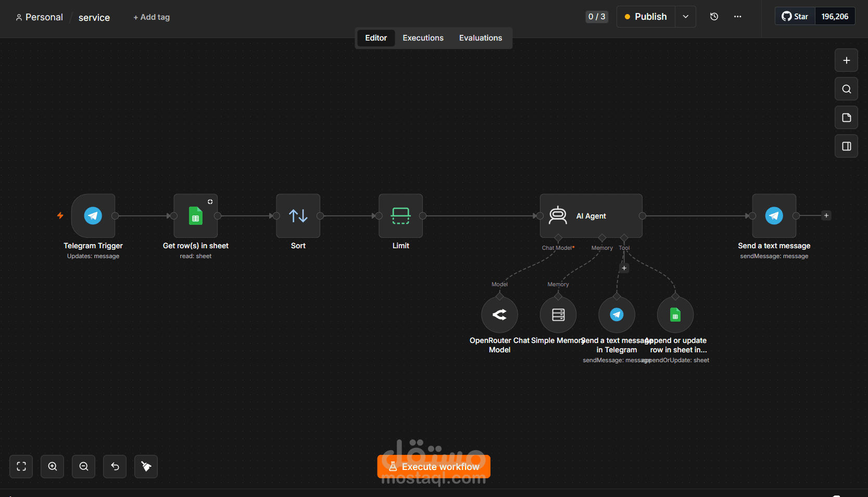The height and width of the screenshot is (497, 868).
Task: Click the 'read: sheet' subtitle
Action: [x=196, y=256]
